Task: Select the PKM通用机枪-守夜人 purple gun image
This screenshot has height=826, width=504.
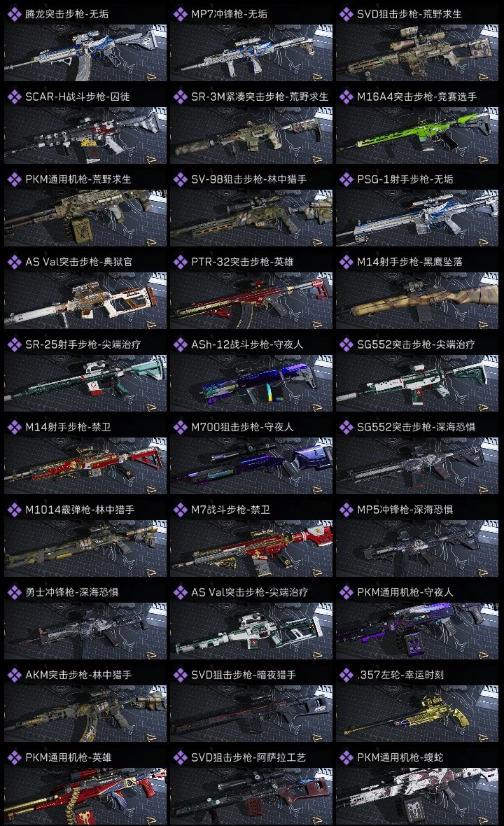Action: pyautogui.click(x=417, y=631)
